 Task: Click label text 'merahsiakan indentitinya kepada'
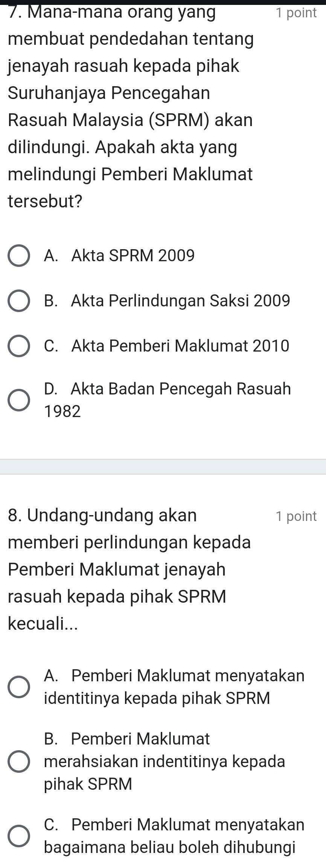tap(165, 761)
